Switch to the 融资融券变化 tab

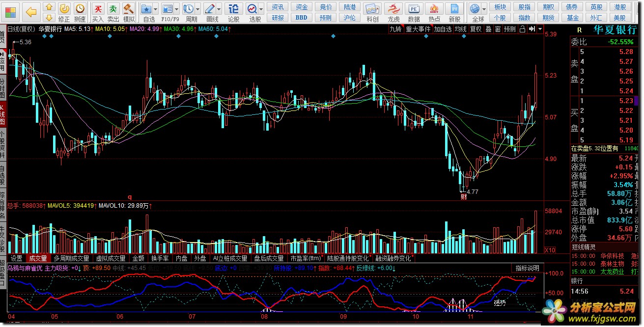click(393, 258)
